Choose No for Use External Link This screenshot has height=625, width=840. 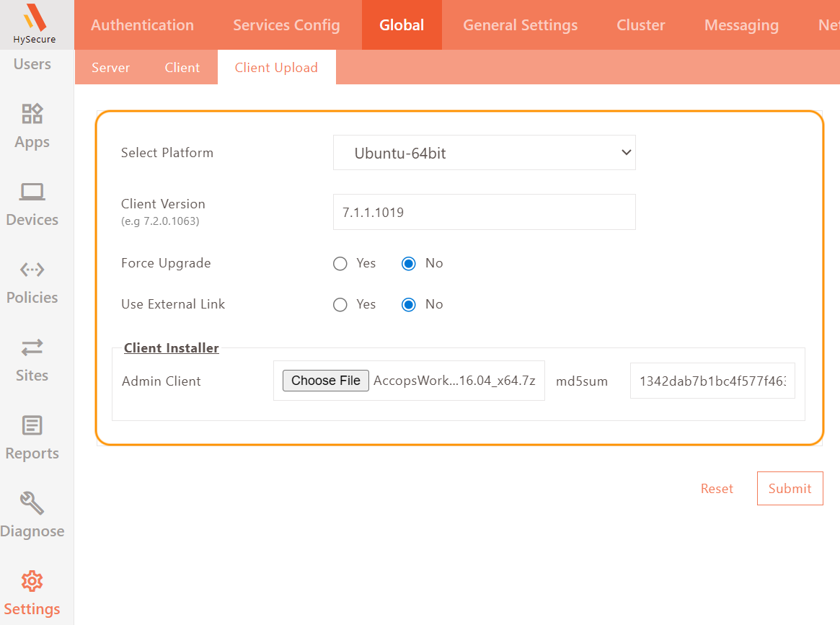pos(409,305)
